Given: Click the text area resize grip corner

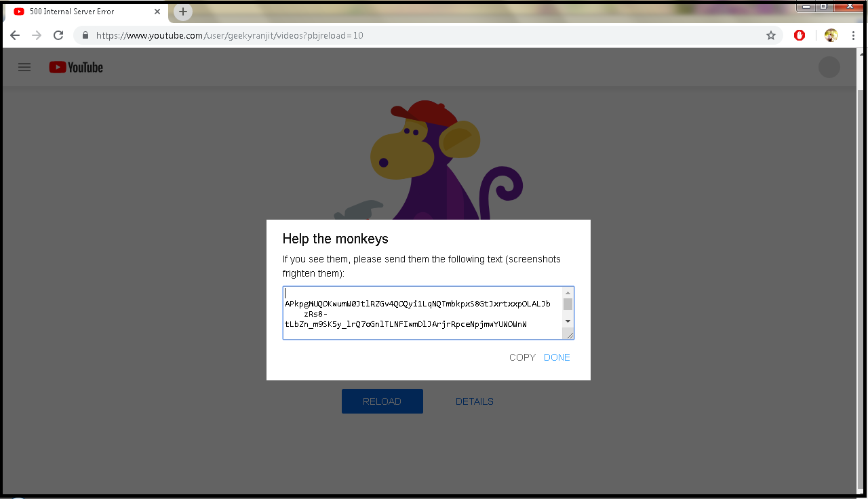Looking at the screenshot, I should (570, 334).
